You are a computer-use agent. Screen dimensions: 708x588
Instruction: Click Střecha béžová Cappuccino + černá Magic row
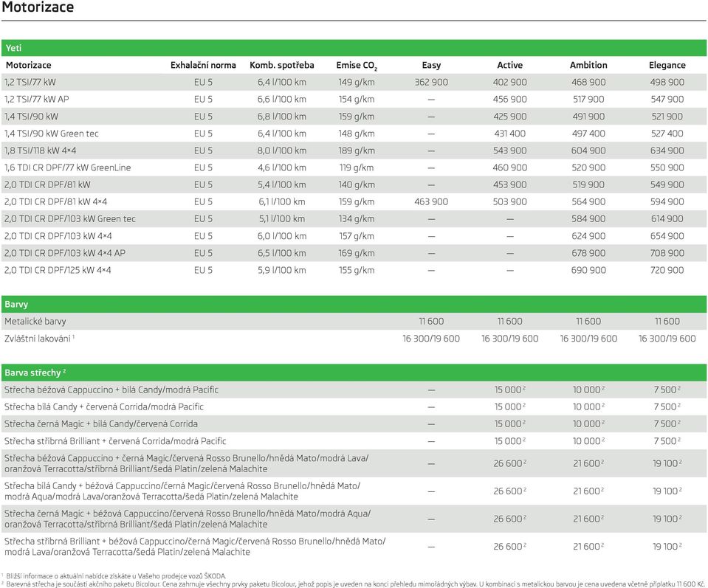(354, 463)
